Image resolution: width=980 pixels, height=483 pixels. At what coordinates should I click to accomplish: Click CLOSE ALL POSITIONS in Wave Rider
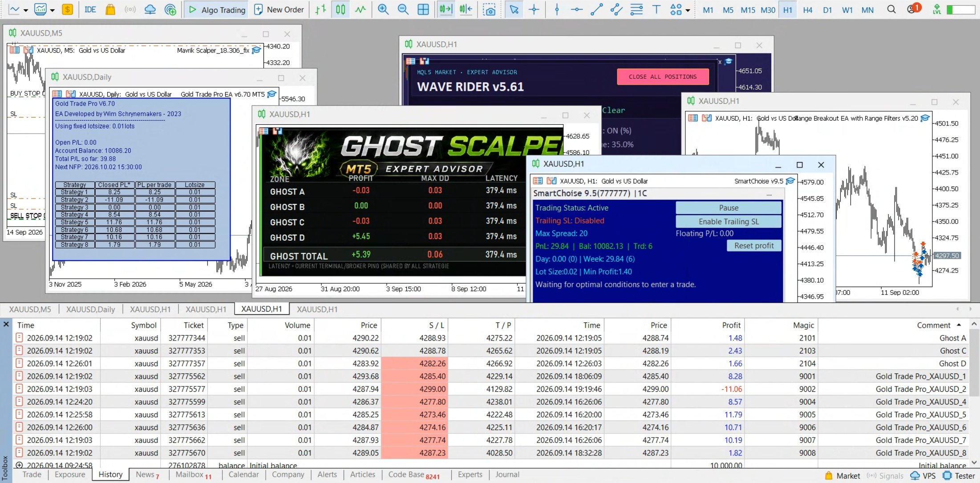point(663,77)
